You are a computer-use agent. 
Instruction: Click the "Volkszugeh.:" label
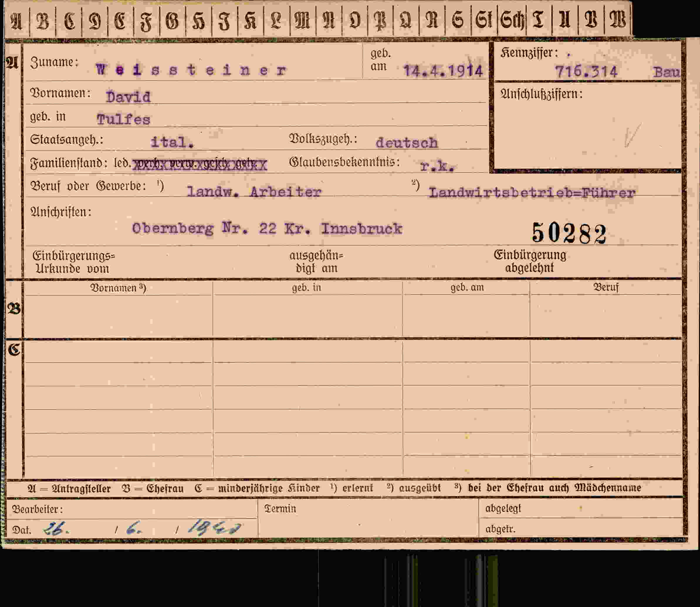click(323, 139)
